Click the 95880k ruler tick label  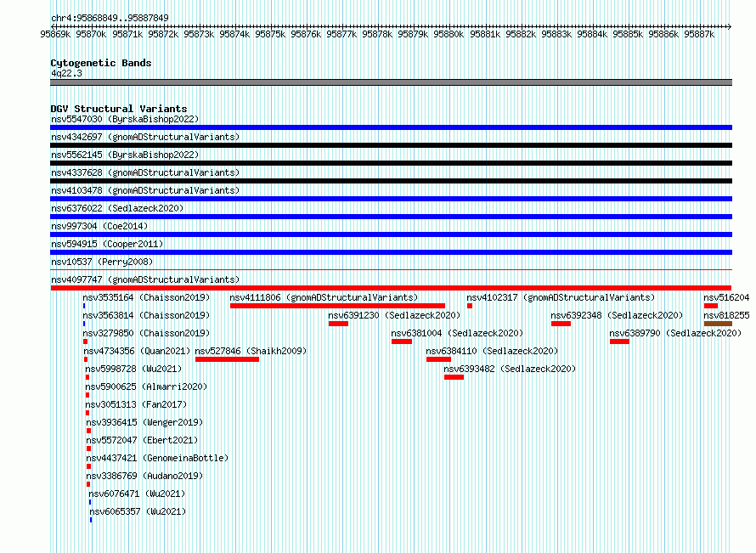point(449,34)
